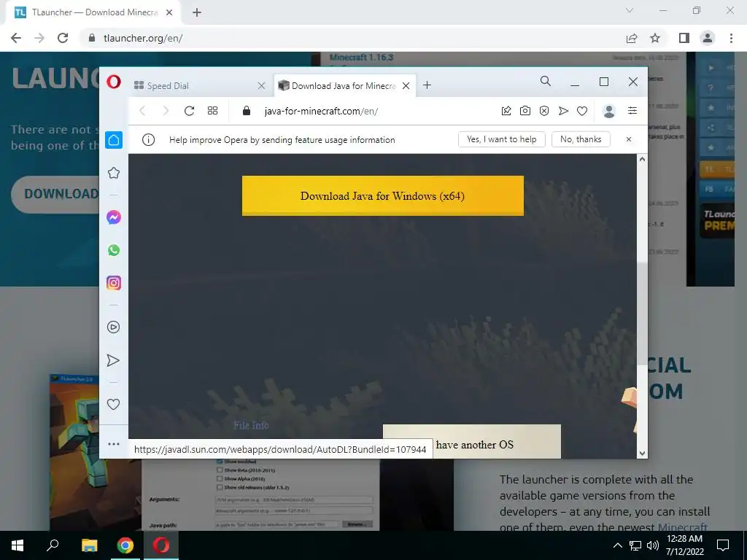
Task: Close the Speed Dial tab
Action: point(261,86)
